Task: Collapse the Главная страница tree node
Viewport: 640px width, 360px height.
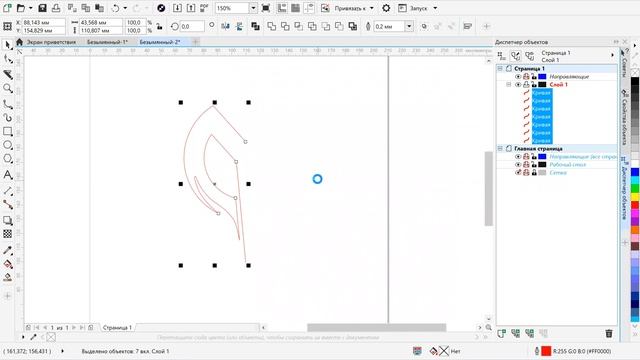Action: (500, 149)
